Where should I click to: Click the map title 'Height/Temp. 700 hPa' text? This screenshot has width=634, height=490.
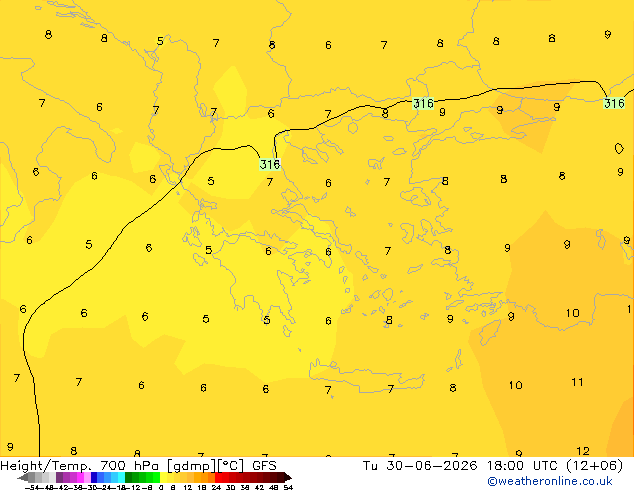click(80, 466)
